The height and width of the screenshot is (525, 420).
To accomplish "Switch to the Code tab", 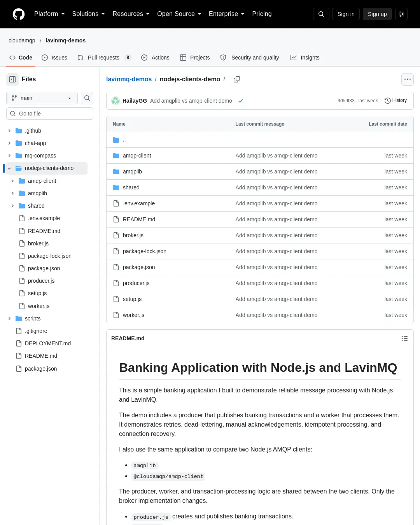I will [21, 58].
